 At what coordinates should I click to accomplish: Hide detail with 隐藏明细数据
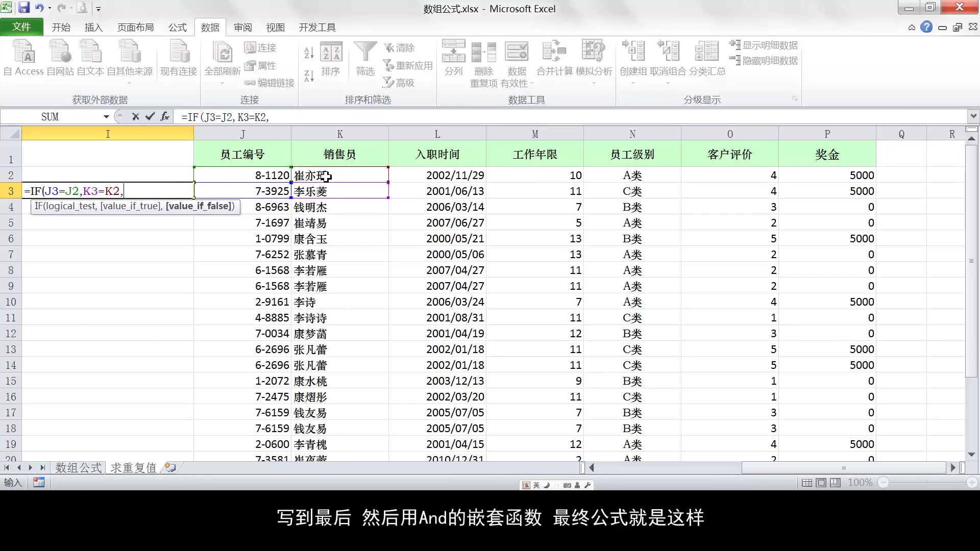[x=764, y=60]
